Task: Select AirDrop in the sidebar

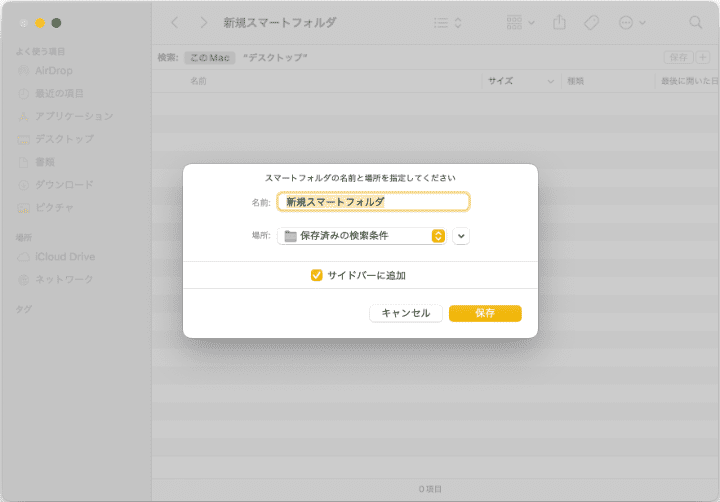Action: click(53, 71)
